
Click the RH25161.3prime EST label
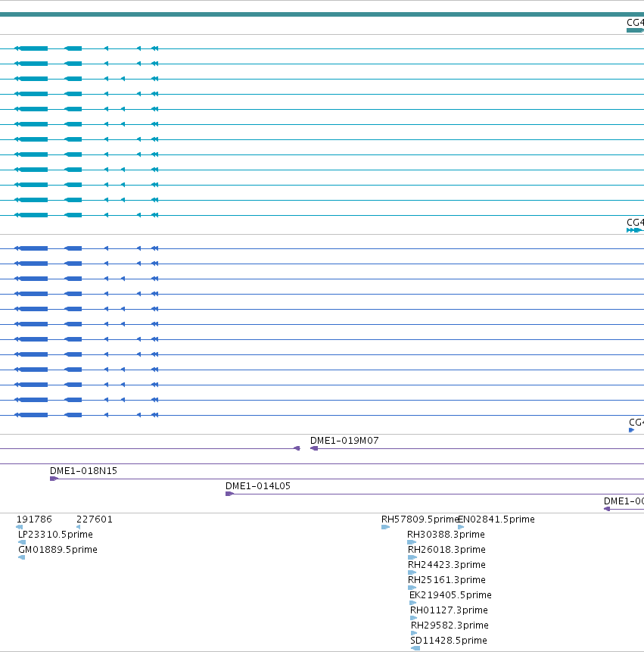click(x=446, y=579)
